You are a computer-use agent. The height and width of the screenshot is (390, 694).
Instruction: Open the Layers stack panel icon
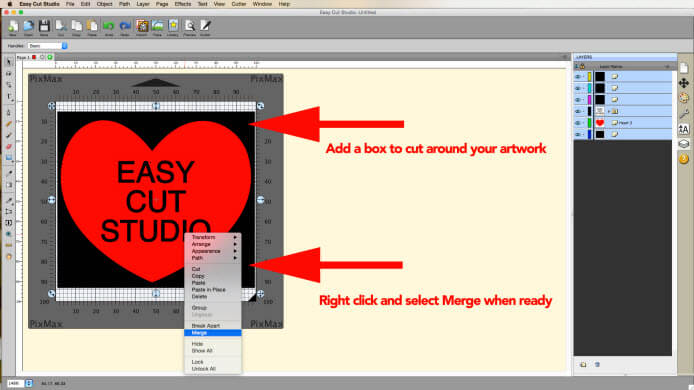(x=684, y=144)
